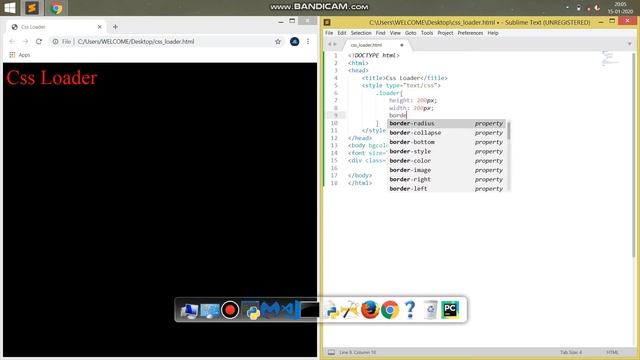The image size is (640, 360).
Task: Open Chrome's three-dot menu
Action: 308,42
